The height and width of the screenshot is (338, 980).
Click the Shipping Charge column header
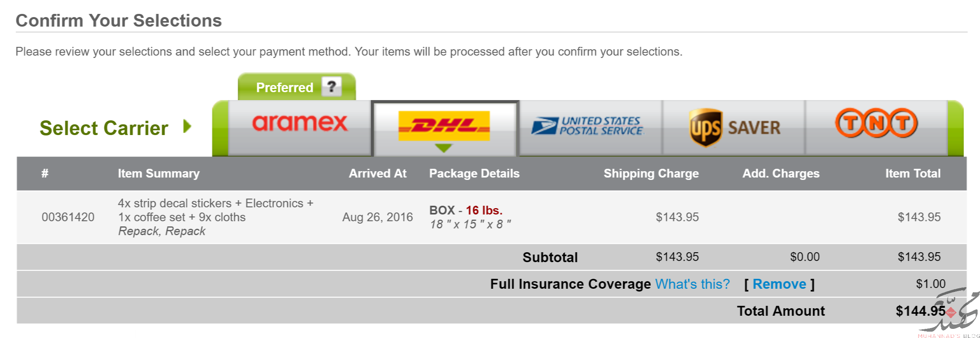pos(651,174)
